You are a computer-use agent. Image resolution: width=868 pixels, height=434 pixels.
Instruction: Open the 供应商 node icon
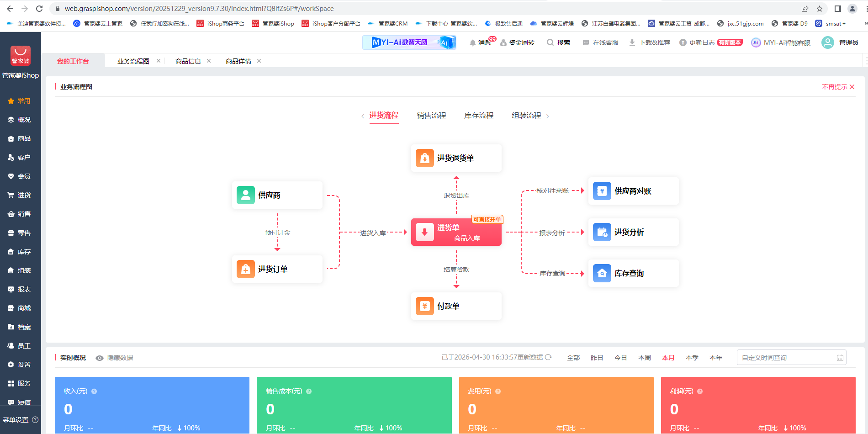click(x=246, y=195)
